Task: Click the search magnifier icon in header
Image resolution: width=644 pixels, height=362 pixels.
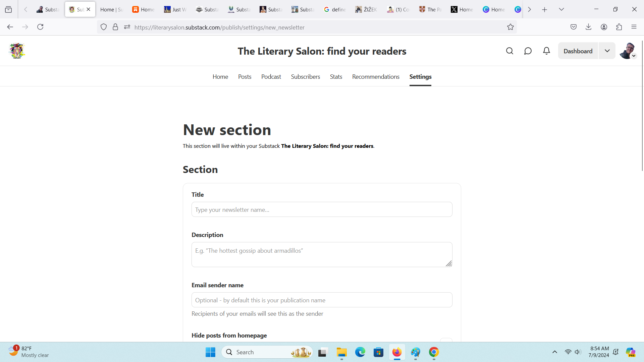Action: 509,51
